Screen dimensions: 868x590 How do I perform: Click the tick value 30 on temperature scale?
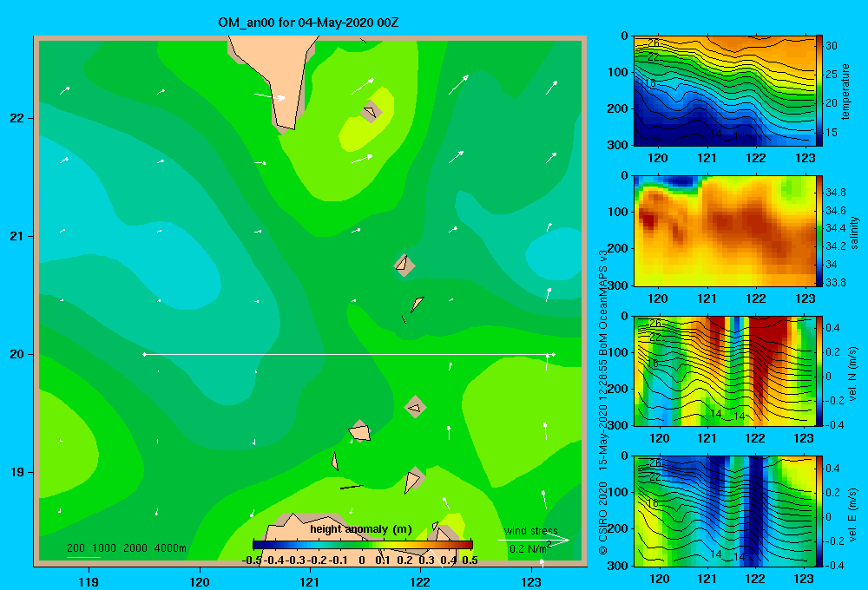[x=832, y=45]
